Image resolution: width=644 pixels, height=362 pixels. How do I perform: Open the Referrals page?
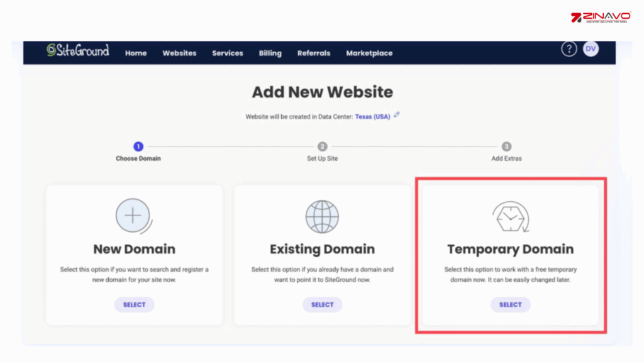pos(313,53)
